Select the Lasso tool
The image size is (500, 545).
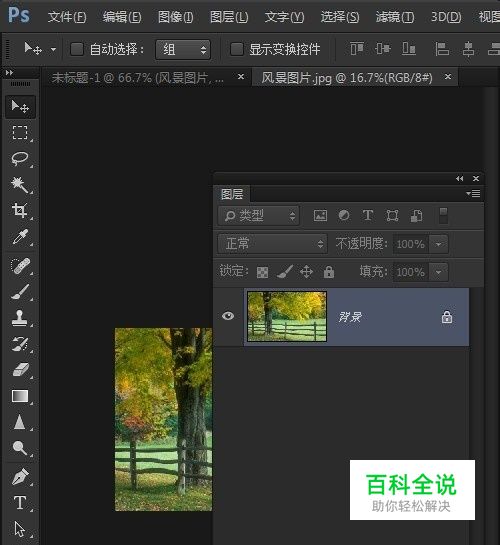tap(20, 158)
